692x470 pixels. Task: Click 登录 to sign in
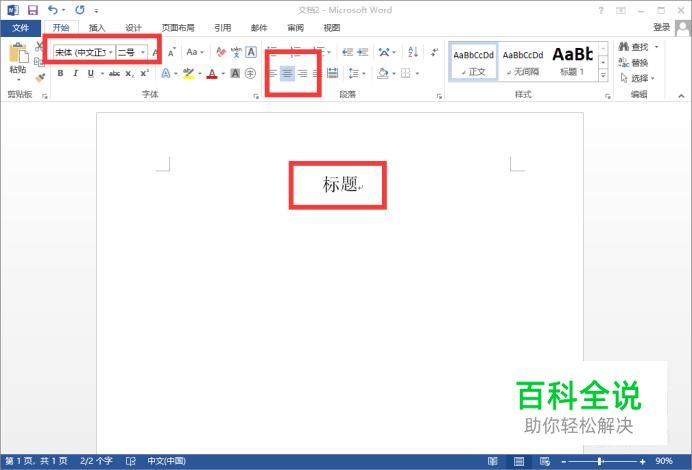662,28
